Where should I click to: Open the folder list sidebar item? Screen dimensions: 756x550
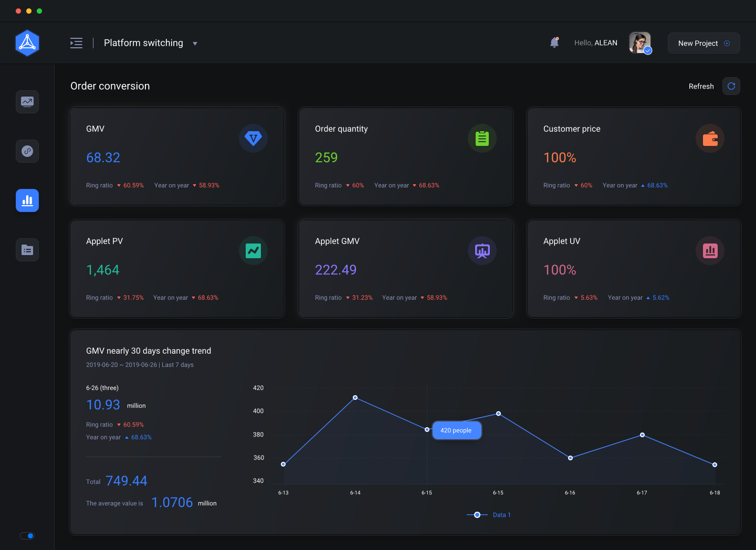[x=27, y=250]
